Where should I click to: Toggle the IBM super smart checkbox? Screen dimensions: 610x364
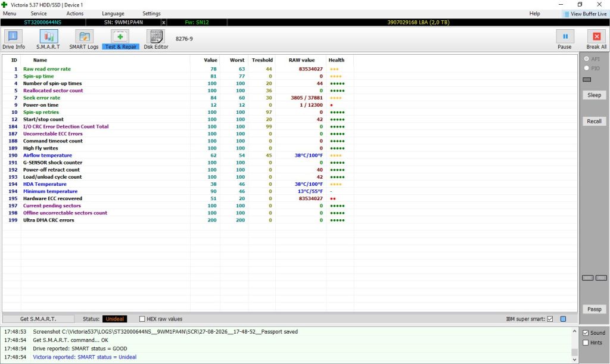click(x=550, y=319)
